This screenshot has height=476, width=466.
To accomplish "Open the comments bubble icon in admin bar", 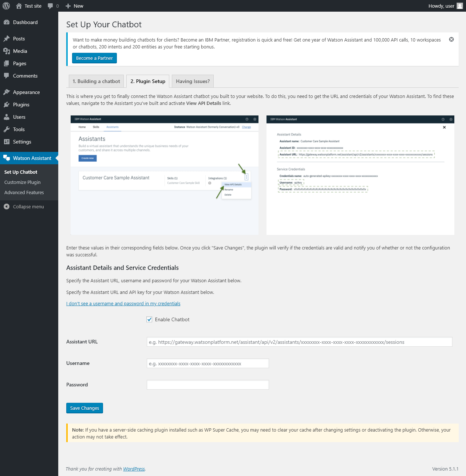I will (50, 6).
